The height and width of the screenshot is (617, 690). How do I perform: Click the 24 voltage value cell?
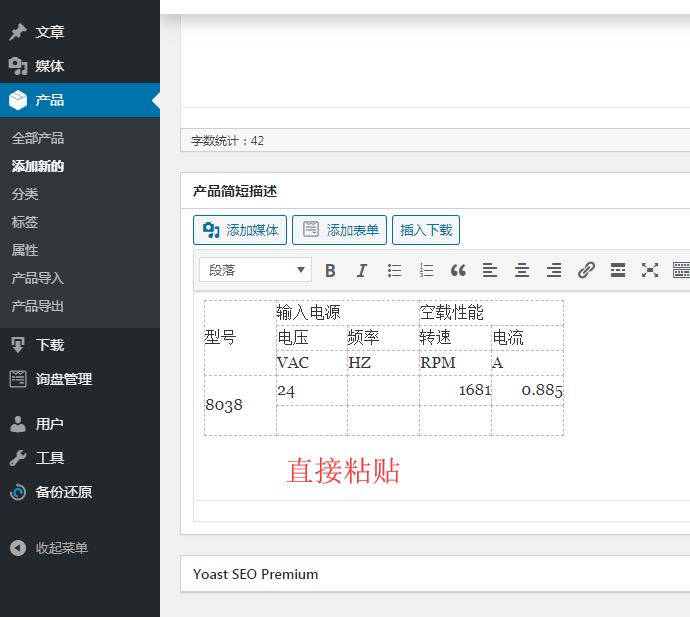312,390
